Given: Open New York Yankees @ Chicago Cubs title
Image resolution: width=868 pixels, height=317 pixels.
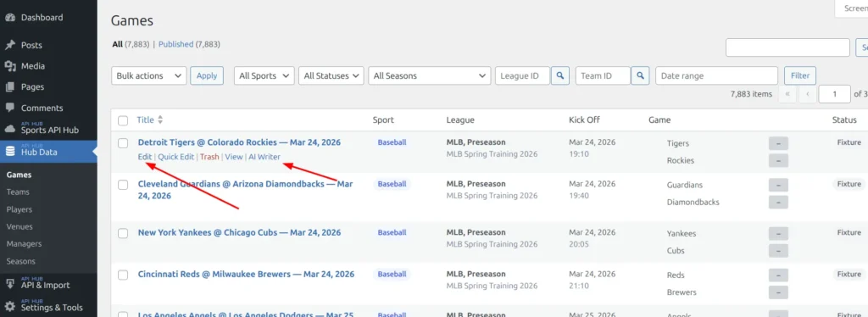Looking at the screenshot, I should tap(239, 232).
